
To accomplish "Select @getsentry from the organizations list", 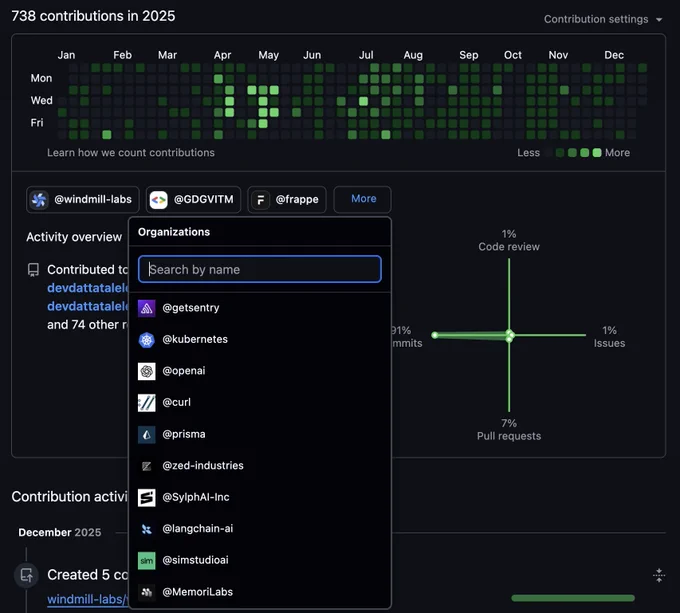I will click(260, 308).
